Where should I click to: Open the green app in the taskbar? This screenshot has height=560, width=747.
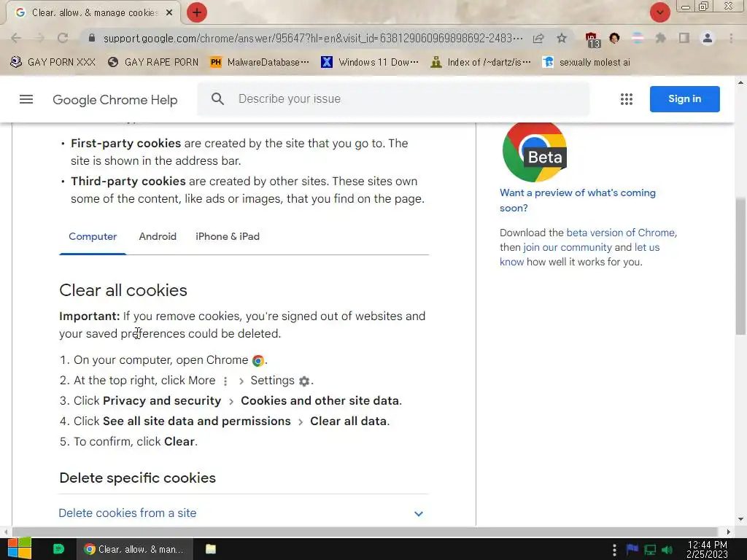(x=58, y=549)
